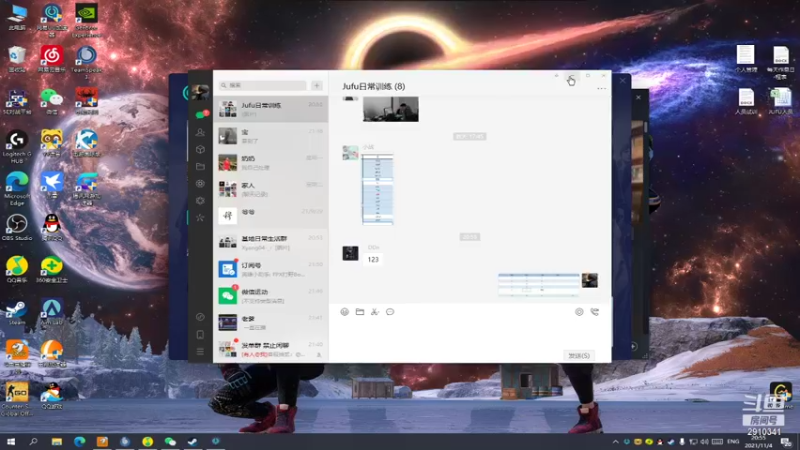This screenshot has height=450, width=800.
Task: Open the WeChat Chats tab icon
Action: pos(201,115)
